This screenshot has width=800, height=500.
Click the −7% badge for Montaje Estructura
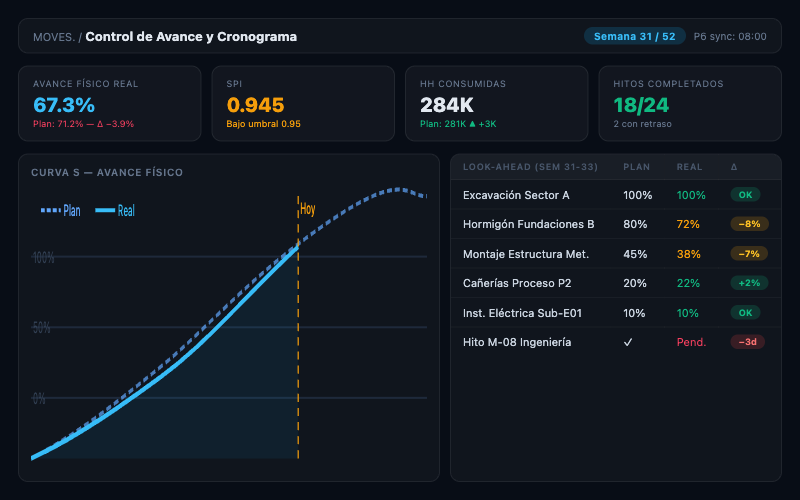[x=748, y=254]
